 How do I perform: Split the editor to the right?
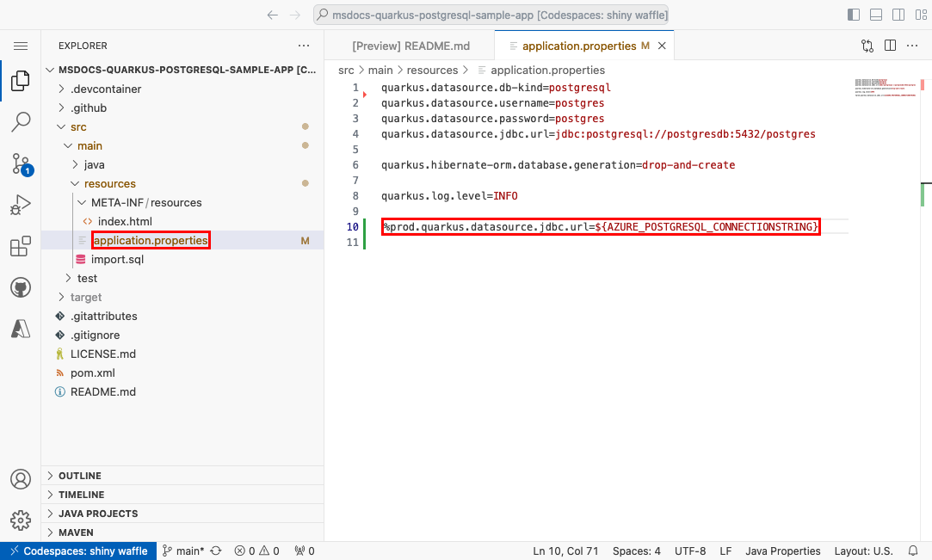click(890, 46)
